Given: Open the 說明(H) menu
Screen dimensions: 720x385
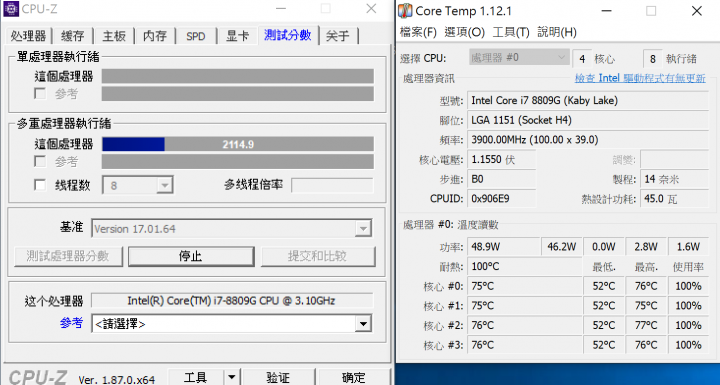Looking at the screenshot, I should (557, 32).
